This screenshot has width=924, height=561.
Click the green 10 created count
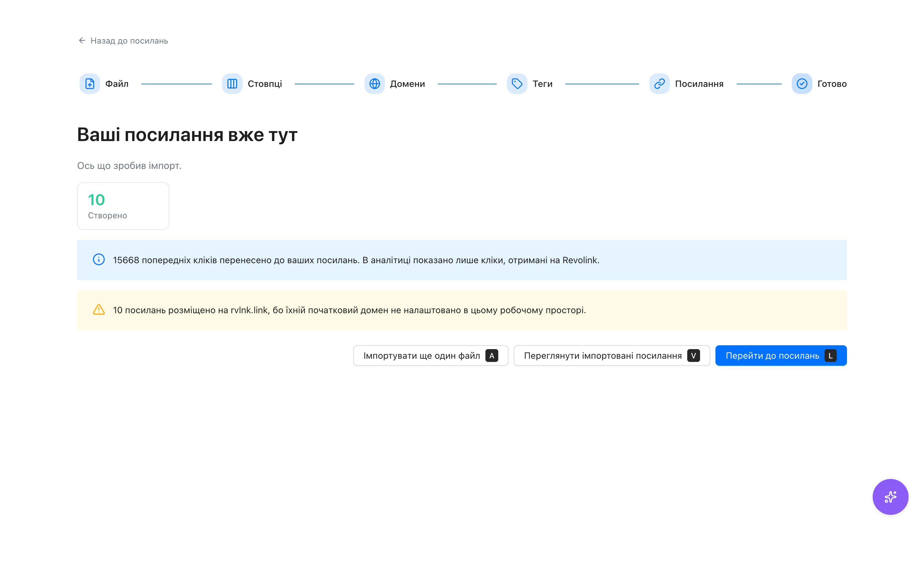[x=96, y=200]
